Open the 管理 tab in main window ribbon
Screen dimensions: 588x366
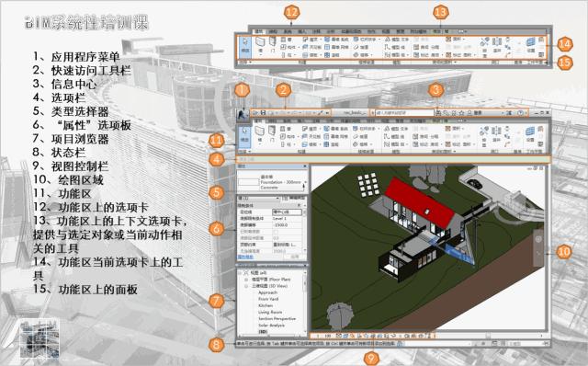(x=401, y=120)
